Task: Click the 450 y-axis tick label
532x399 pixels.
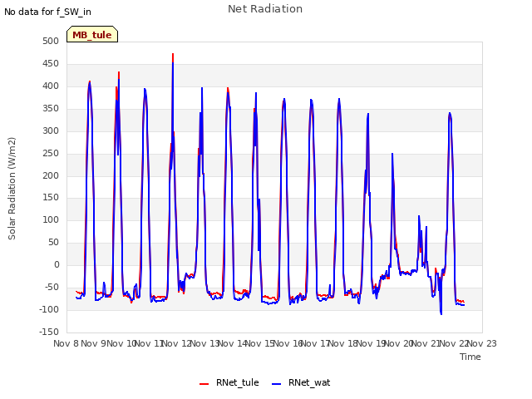Action: pyautogui.click(x=51, y=64)
